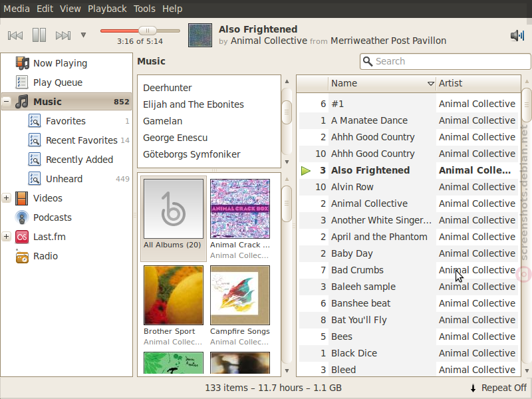Select the Brother Sport album cover
This screenshot has height=399, width=532.
click(174, 295)
